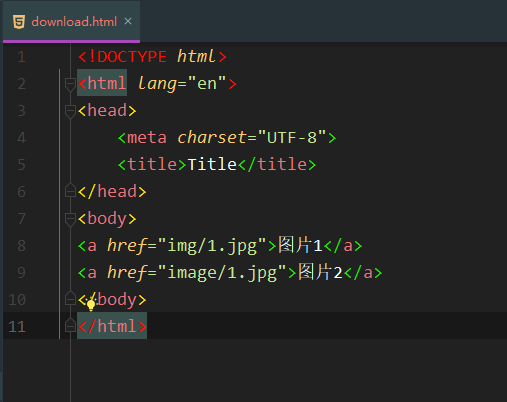Click line number 8 in the gutter
This screenshot has width=507, height=402.
tap(21, 246)
